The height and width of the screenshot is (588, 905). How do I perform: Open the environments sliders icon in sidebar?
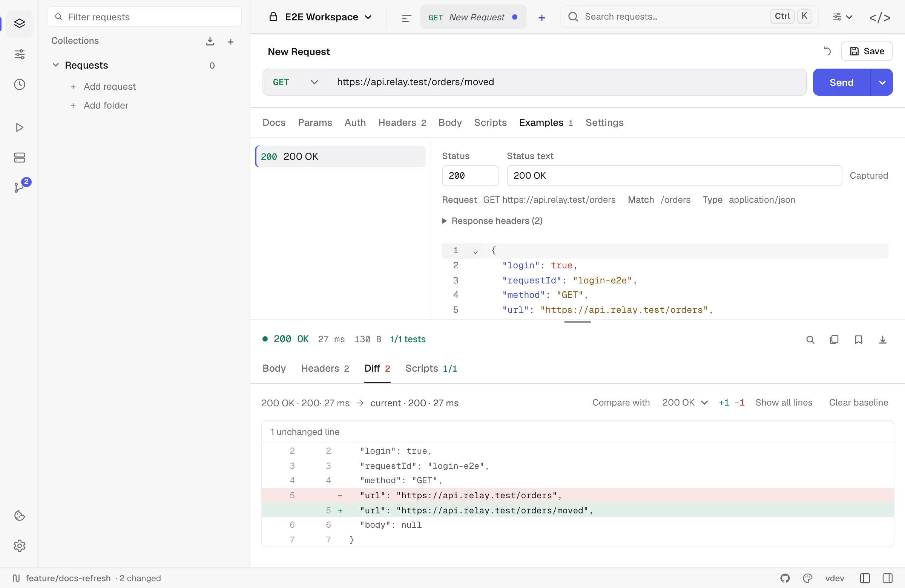click(19, 54)
